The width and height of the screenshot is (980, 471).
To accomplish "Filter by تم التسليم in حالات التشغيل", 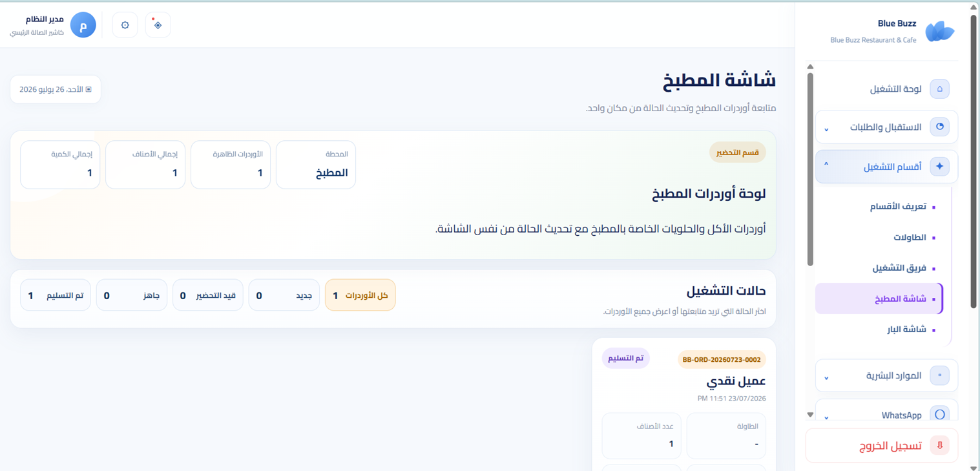I will pyautogui.click(x=56, y=295).
